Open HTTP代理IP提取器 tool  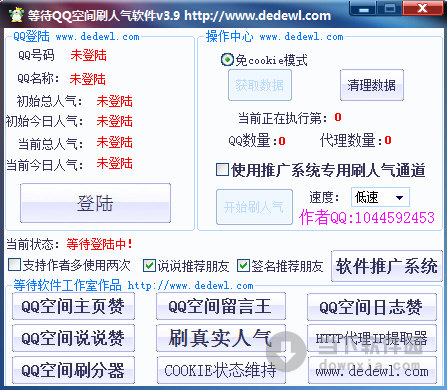[372, 338]
